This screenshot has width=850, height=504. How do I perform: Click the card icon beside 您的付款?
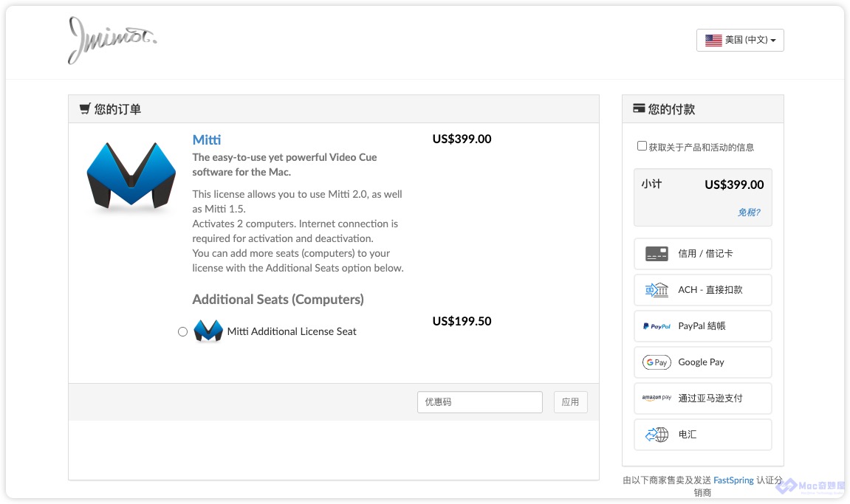[639, 108]
